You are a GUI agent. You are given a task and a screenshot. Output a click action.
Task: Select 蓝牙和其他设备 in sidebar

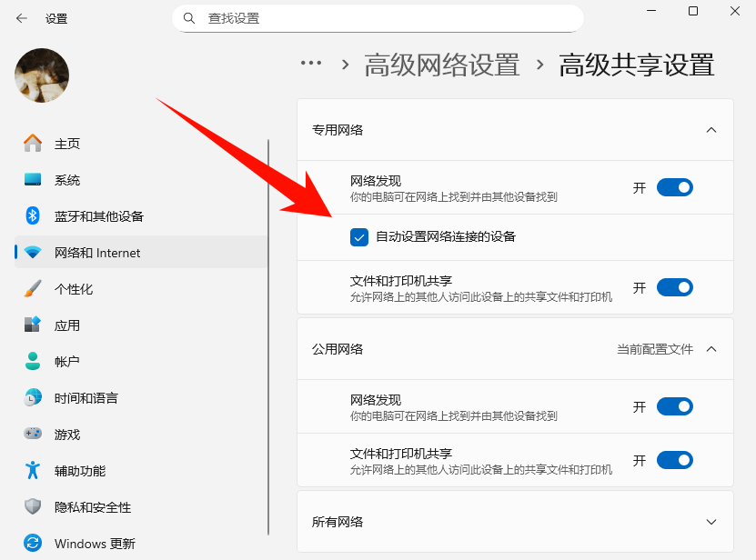click(96, 215)
